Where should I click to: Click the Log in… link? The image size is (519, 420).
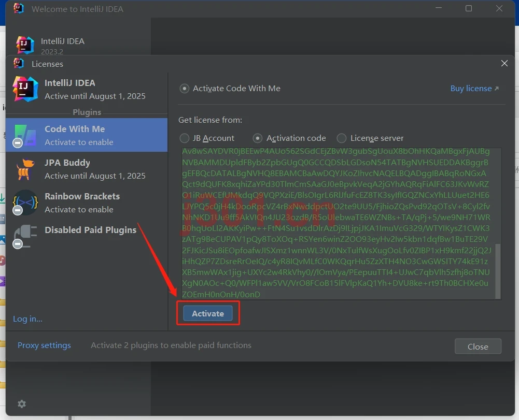pos(27,319)
